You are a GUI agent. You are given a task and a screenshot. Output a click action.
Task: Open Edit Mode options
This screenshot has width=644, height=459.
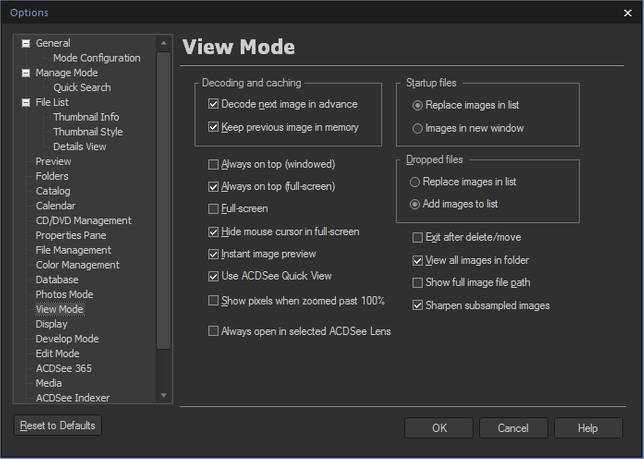pyautogui.click(x=57, y=353)
